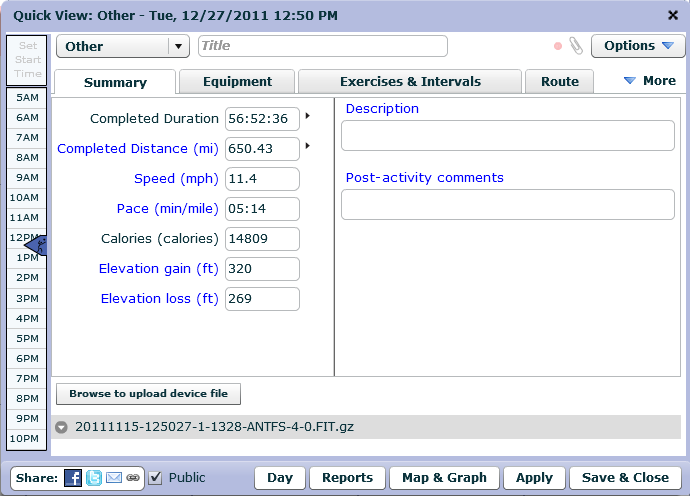Click the Description label link
This screenshot has height=496, width=690.
(x=382, y=109)
